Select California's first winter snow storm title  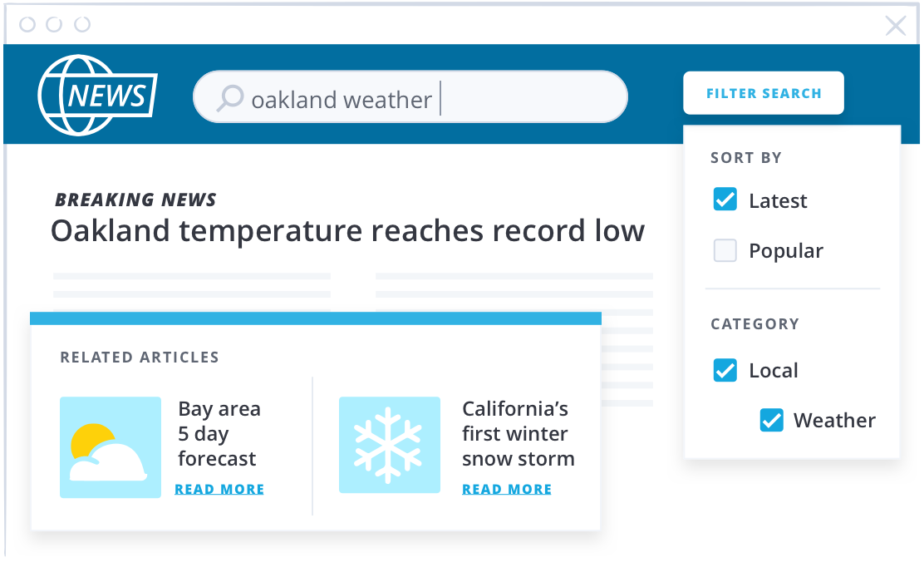tap(518, 433)
